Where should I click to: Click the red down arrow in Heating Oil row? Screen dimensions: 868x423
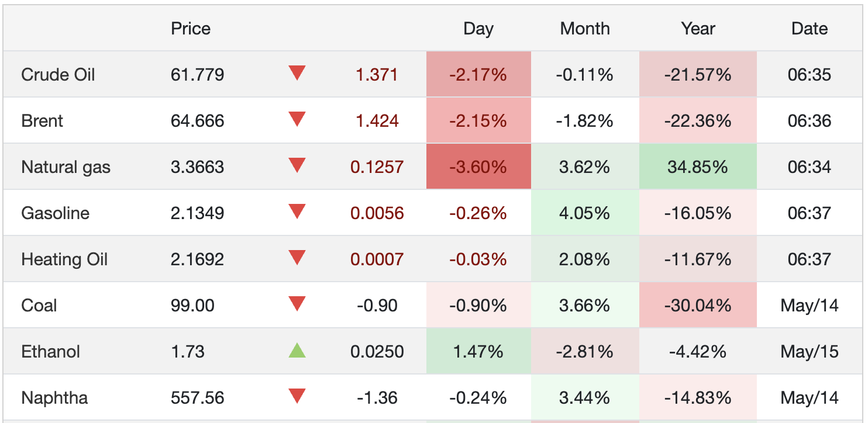coord(297,258)
